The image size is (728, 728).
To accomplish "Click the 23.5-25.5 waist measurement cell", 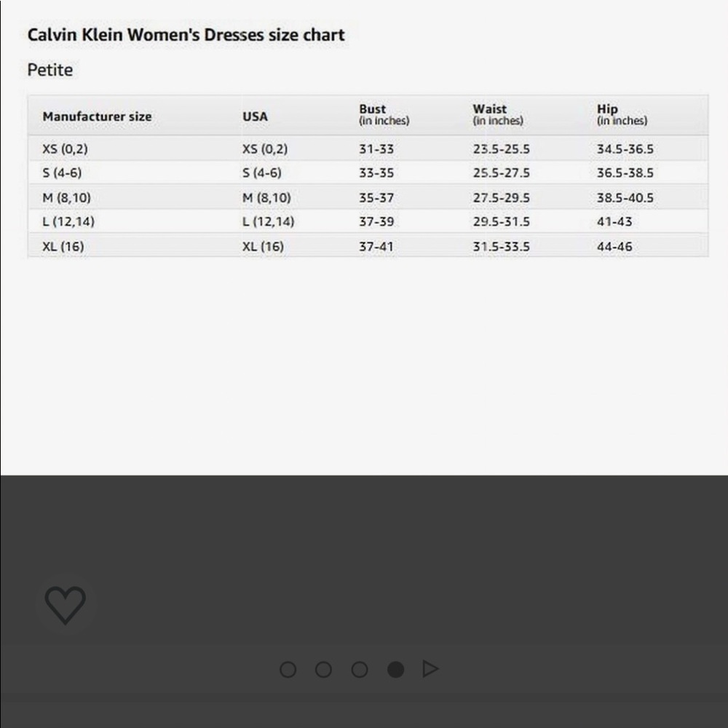I will (x=502, y=149).
